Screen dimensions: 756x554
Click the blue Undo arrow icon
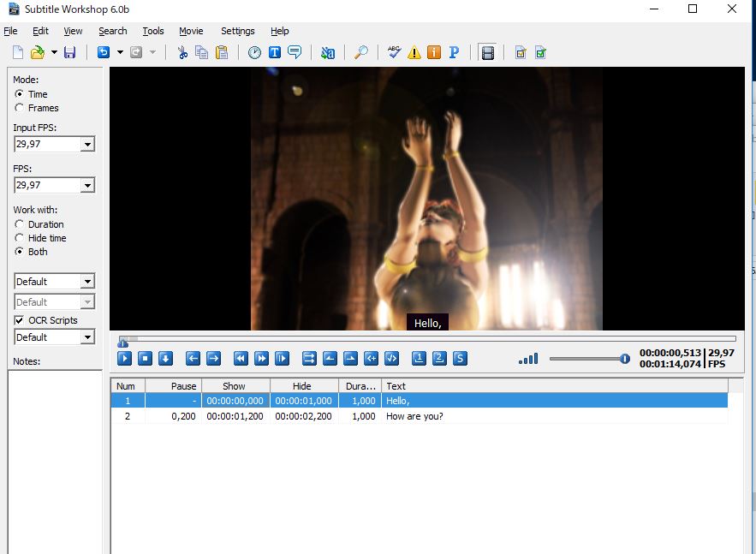[x=104, y=52]
